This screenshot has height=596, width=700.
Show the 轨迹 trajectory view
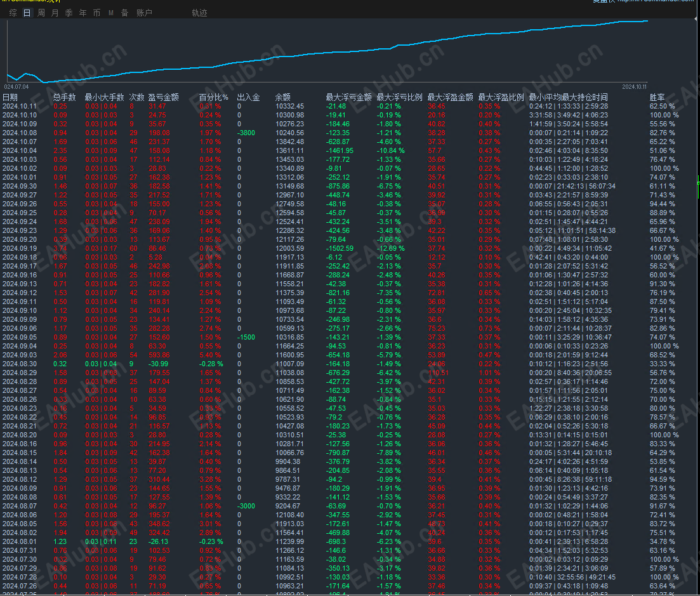click(x=199, y=13)
